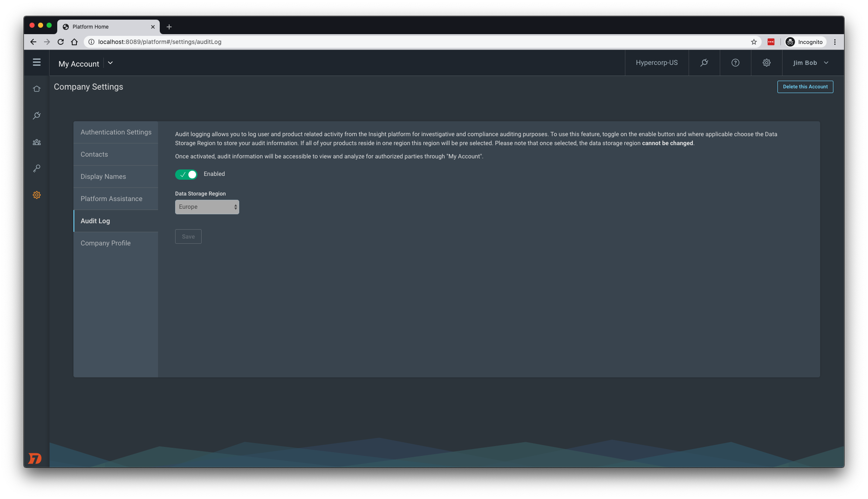Image resolution: width=868 pixels, height=499 pixels.
Task: Navigate to Authentication Settings tab
Action: [116, 131]
